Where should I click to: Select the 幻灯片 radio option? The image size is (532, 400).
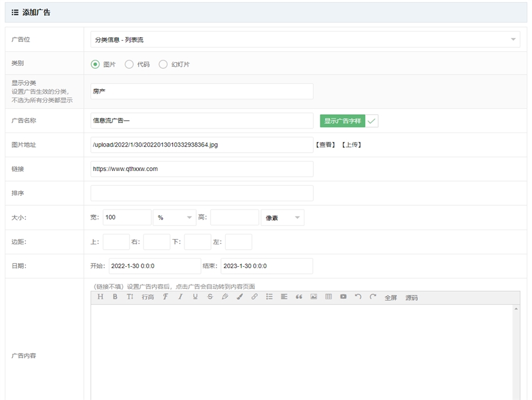[163, 64]
